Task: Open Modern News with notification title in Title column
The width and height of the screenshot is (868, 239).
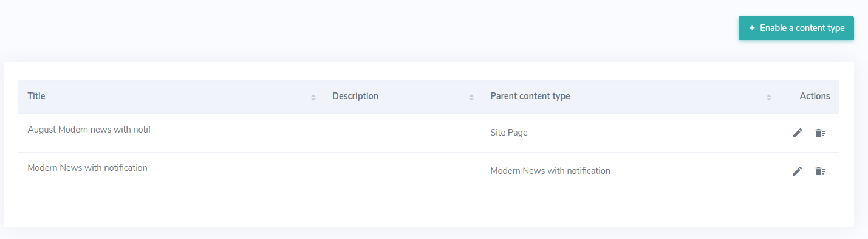Action: point(87,168)
